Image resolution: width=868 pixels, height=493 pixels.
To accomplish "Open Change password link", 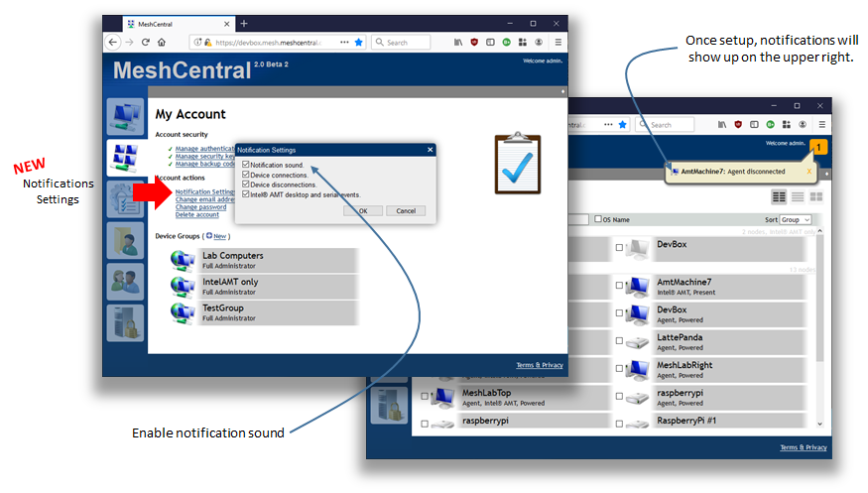I will point(201,207).
